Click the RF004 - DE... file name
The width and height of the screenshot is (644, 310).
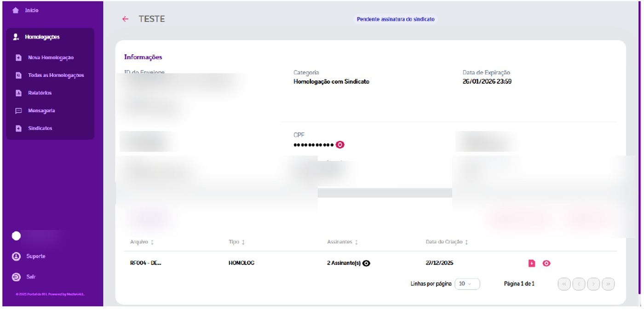[146, 264]
